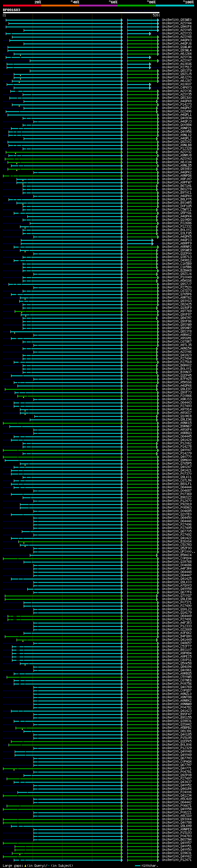The width and height of the screenshot is (197, 868).
Task: Select hit label UniRef100_Q8S3T9
Action: pos(177,71)
